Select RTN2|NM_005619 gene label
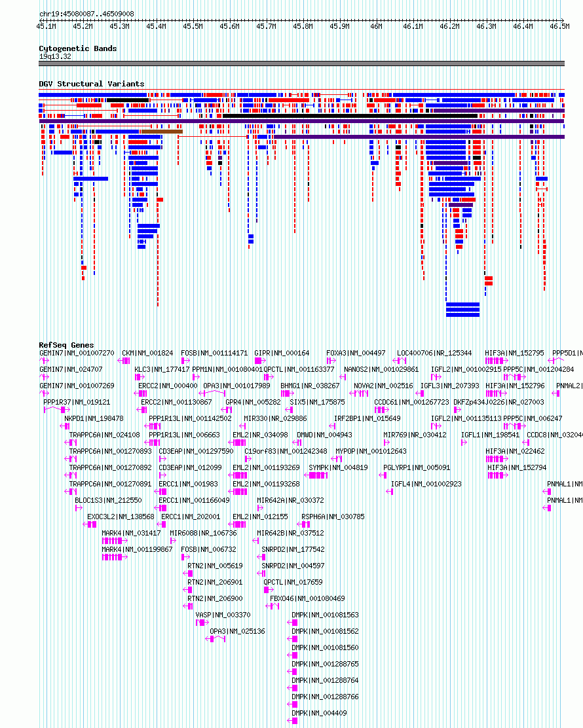Image resolution: width=583 pixels, height=728 pixels. coord(215,566)
